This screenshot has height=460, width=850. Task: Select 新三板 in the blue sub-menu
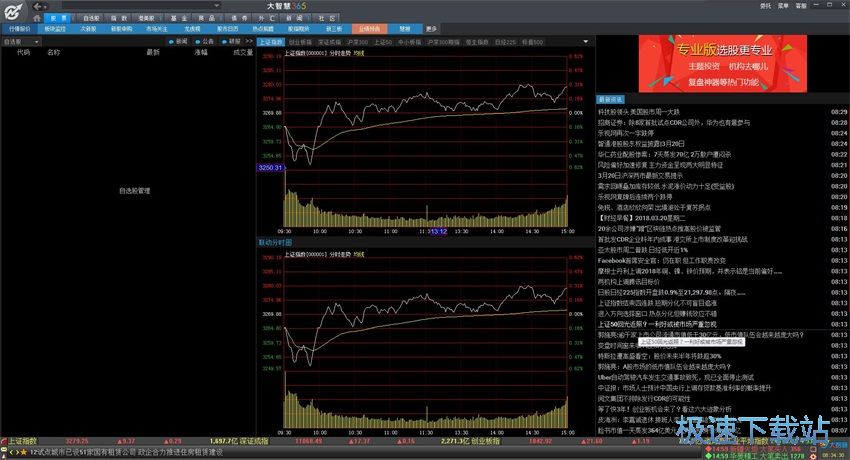334,29
